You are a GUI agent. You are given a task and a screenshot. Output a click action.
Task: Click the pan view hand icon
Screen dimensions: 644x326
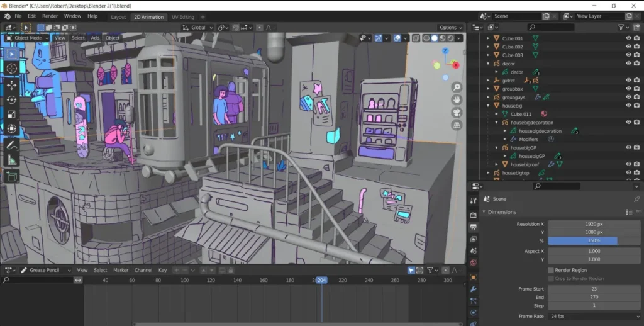[457, 100]
